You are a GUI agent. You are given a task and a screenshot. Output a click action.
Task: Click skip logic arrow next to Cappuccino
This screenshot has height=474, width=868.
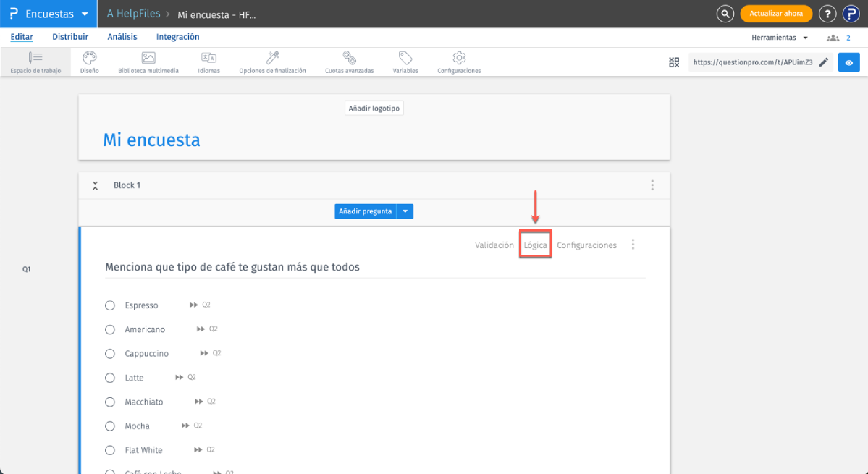click(204, 353)
